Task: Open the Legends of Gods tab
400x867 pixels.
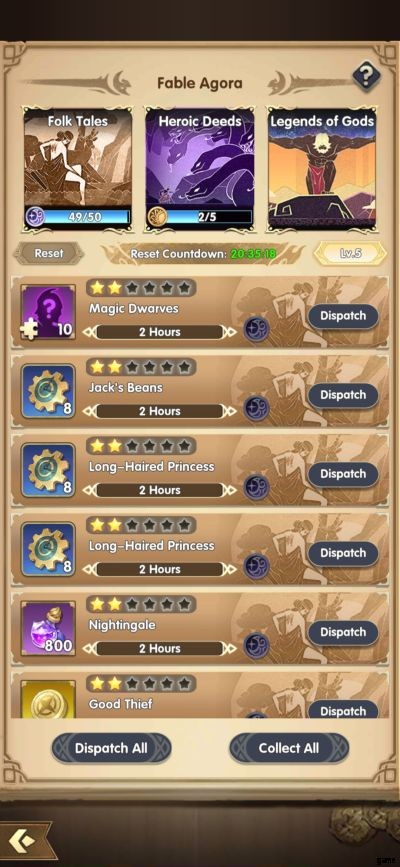Action: 321,169
